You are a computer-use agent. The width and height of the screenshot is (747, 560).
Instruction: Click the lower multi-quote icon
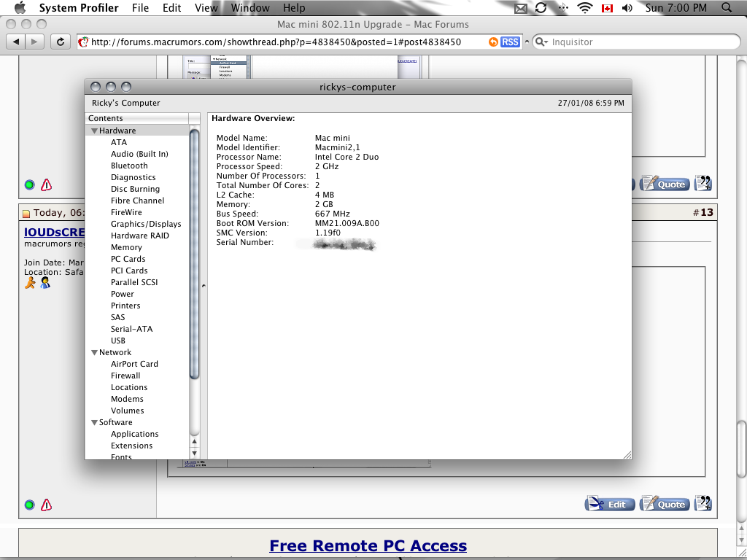pos(703,503)
